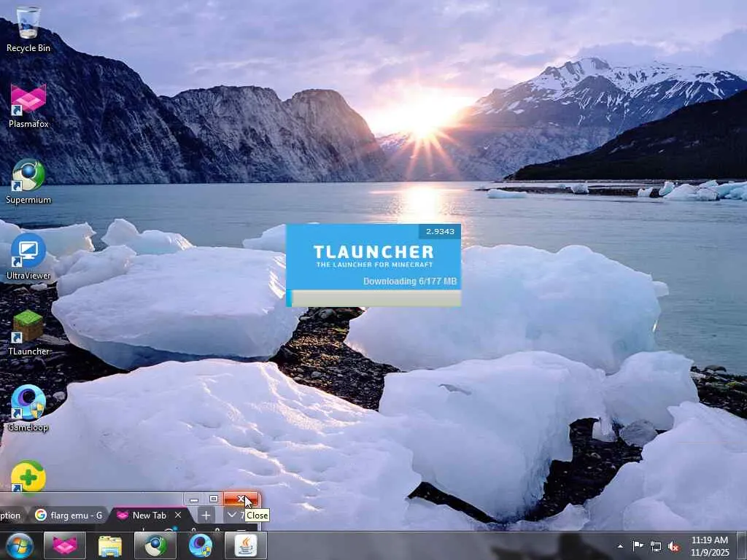
Task: Select the Gameloop desktop shortcut
Action: [x=28, y=408]
